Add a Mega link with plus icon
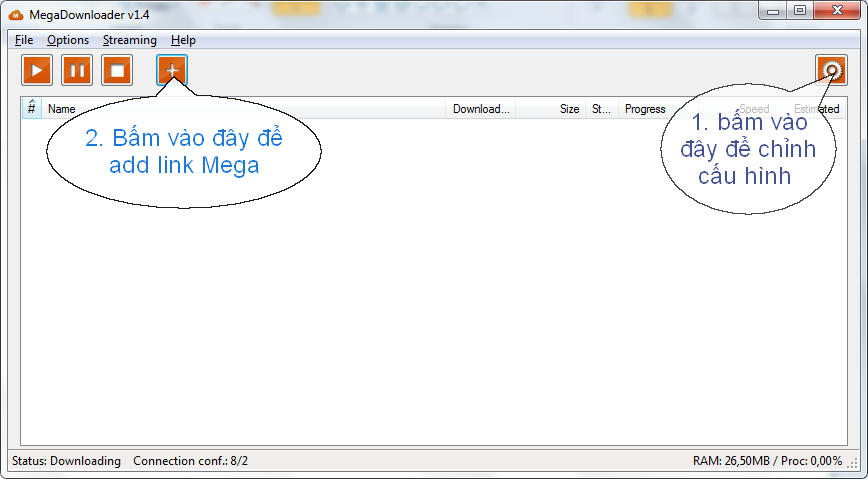 [172, 70]
